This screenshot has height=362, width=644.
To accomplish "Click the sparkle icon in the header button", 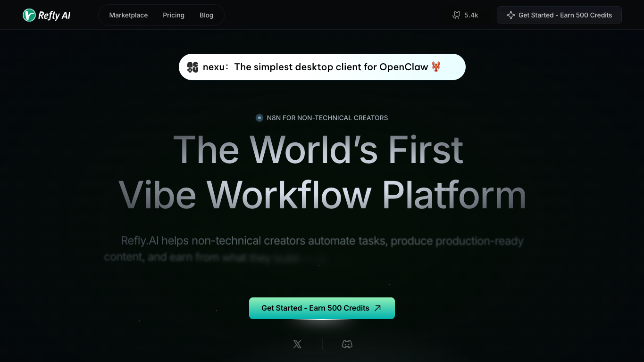I will point(510,15).
